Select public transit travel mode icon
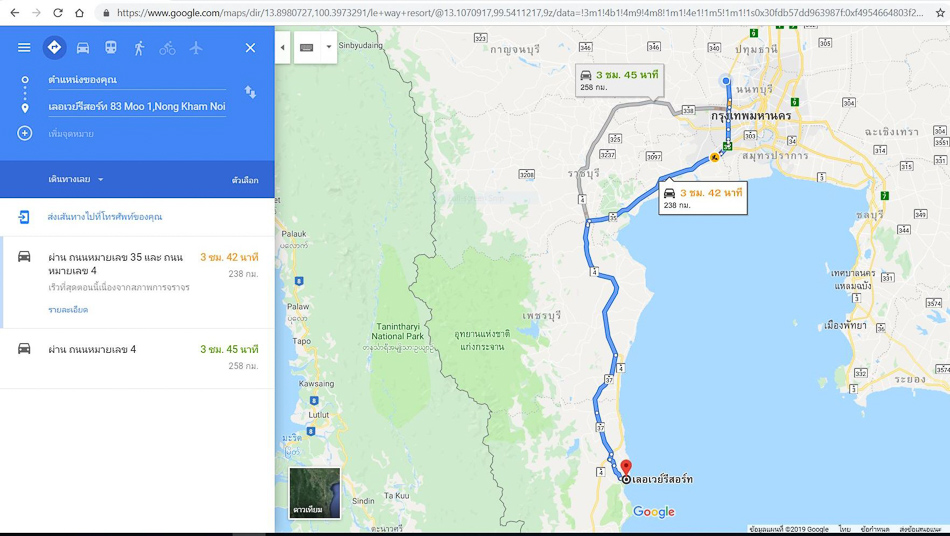The height and width of the screenshot is (536, 950). tap(111, 48)
